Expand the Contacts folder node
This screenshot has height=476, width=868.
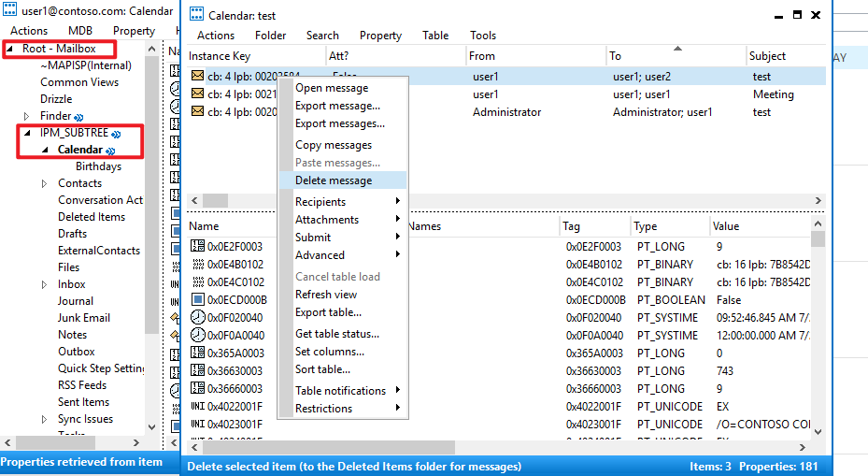pyautogui.click(x=44, y=183)
